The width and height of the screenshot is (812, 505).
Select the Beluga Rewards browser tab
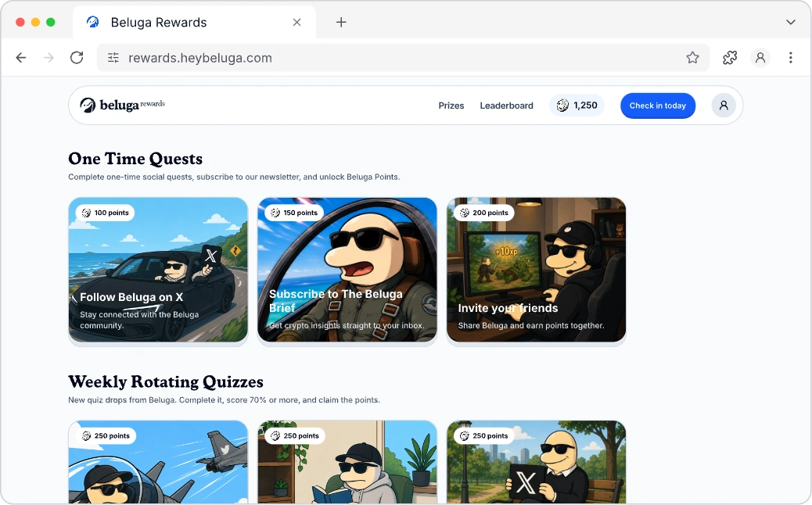(x=194, y=22)
